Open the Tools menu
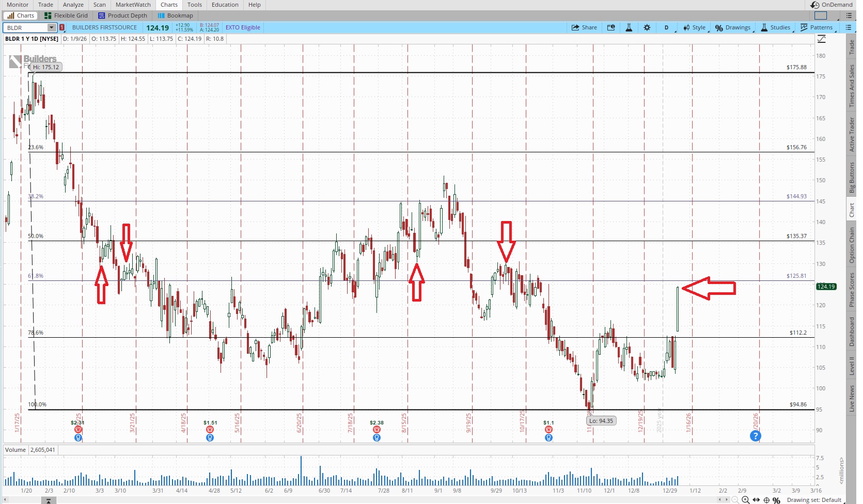The height and width of the screenshot is (504, 863). pos(195,5)
